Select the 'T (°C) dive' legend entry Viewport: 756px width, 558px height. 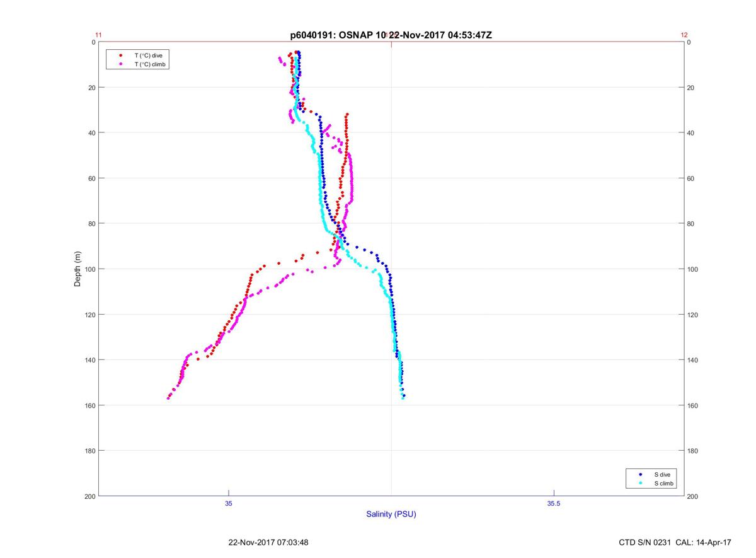149,55
